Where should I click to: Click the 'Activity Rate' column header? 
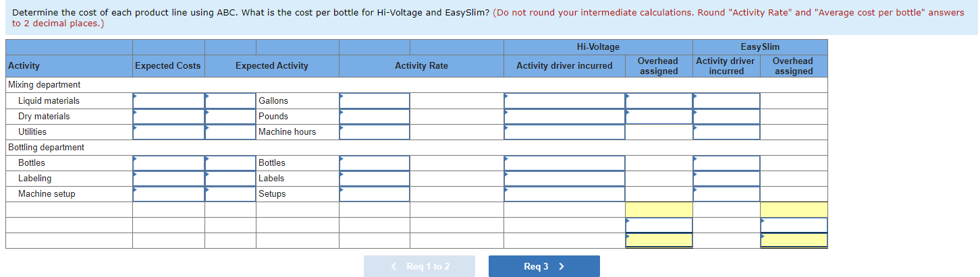point(421,65)
